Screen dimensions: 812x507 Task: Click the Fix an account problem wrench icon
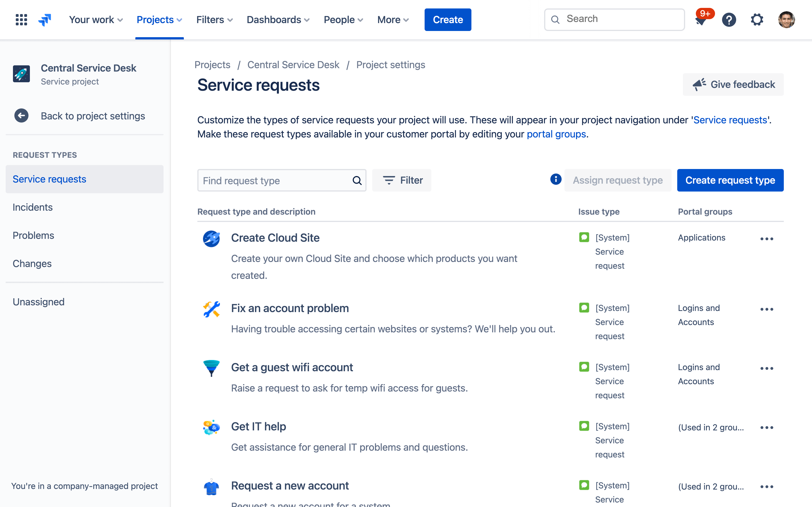click(x=211, y=310)
